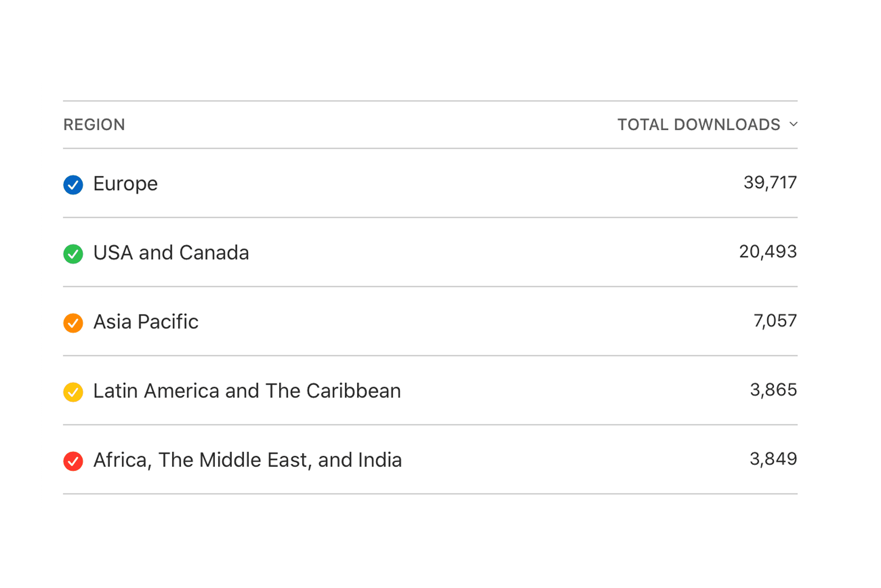
Task: Click Europe's 39,717 downloads value
Action: point(770,183)
